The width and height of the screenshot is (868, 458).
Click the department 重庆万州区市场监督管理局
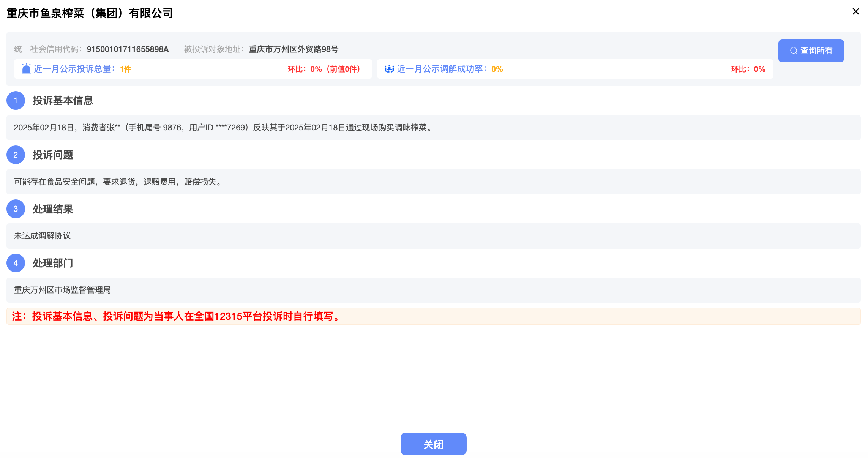63,290
